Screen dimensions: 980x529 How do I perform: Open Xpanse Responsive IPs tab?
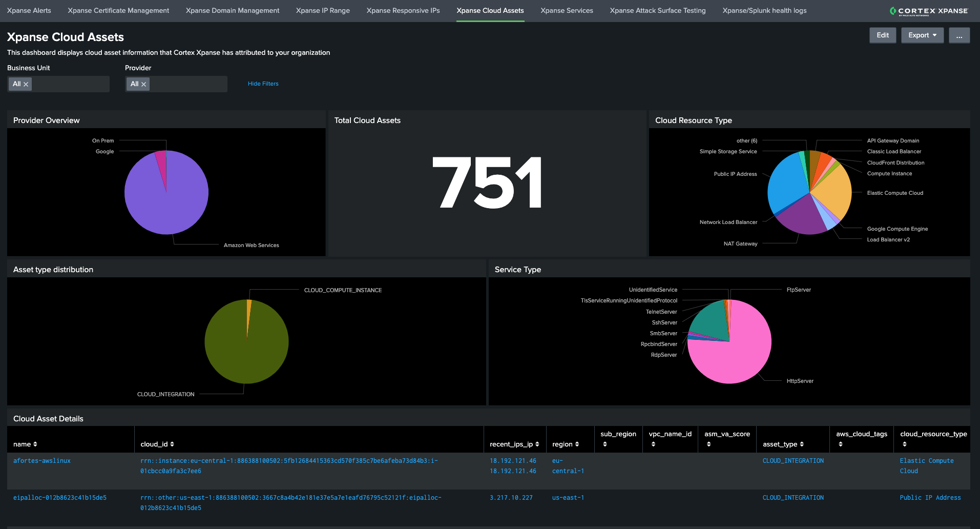coord(403,10)
